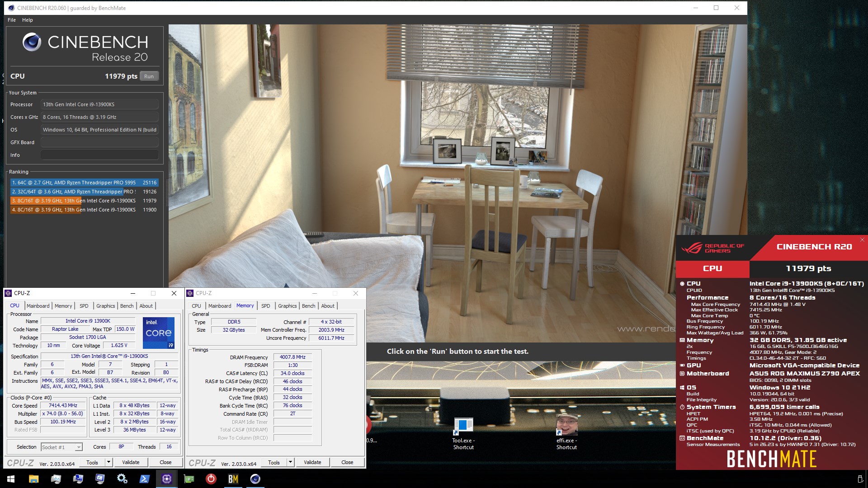Click the GFX Board field in Your System

pos(99,142)
